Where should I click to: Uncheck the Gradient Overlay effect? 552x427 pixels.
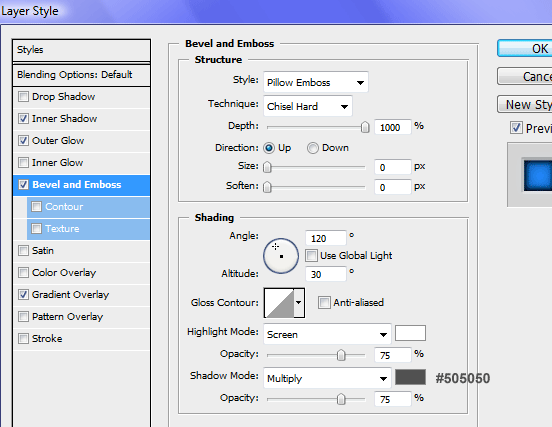click(23, 295)
